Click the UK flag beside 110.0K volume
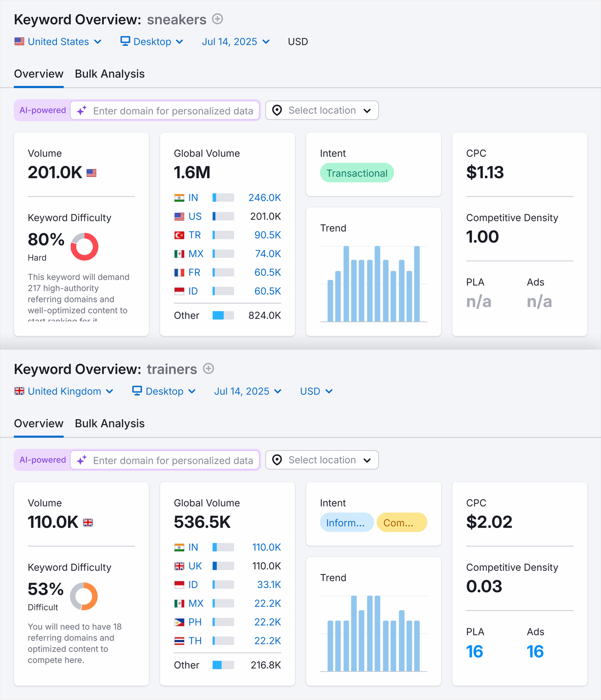601x700 pixels. 88,523
